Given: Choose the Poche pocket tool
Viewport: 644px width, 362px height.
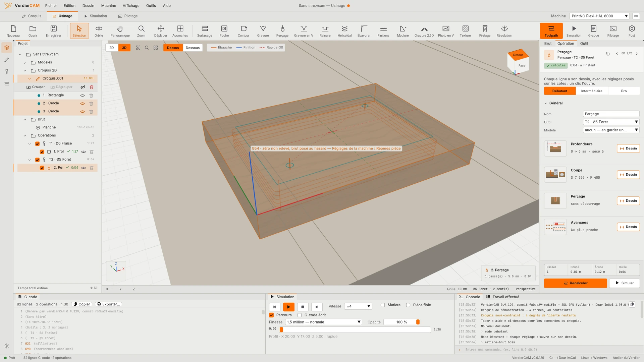Looking at the screenshot, I should 224,31.
